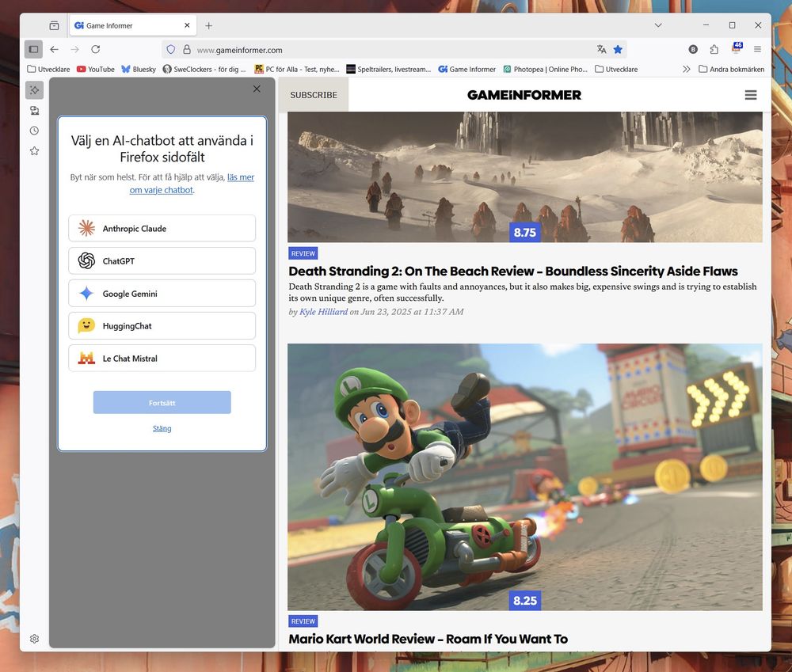
Task: Click the site security padlock icon
Action: pos(187,50)
